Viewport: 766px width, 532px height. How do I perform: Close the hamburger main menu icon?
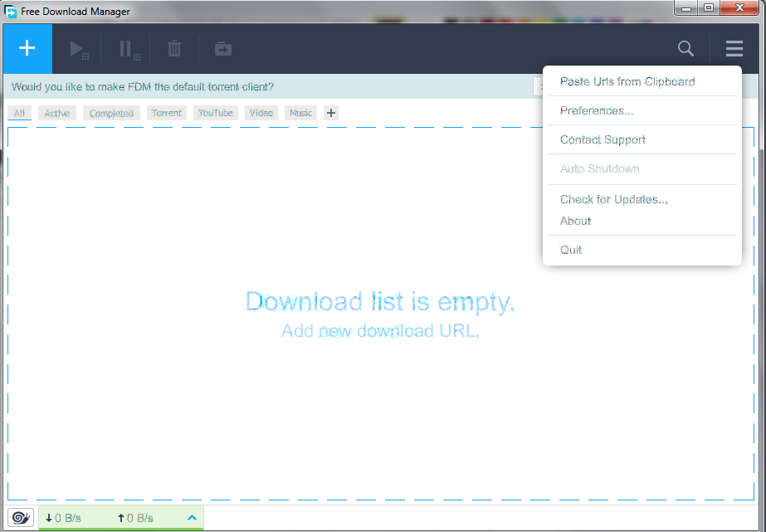coord(734,48)
